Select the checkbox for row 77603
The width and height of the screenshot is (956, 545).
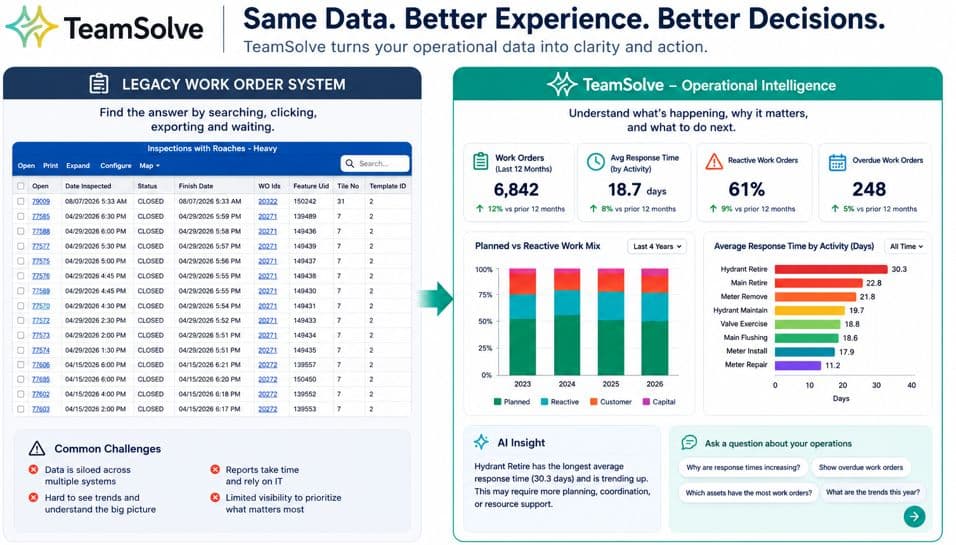click(21, 409)
